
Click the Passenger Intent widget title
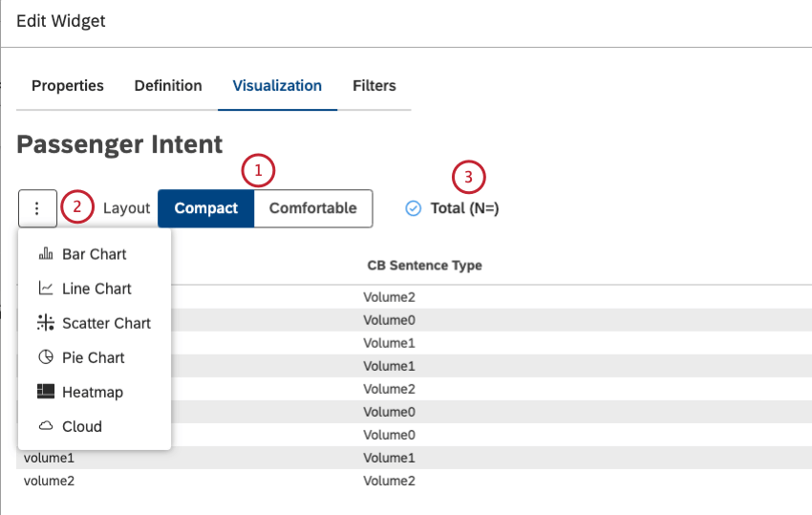coord(119,144)
